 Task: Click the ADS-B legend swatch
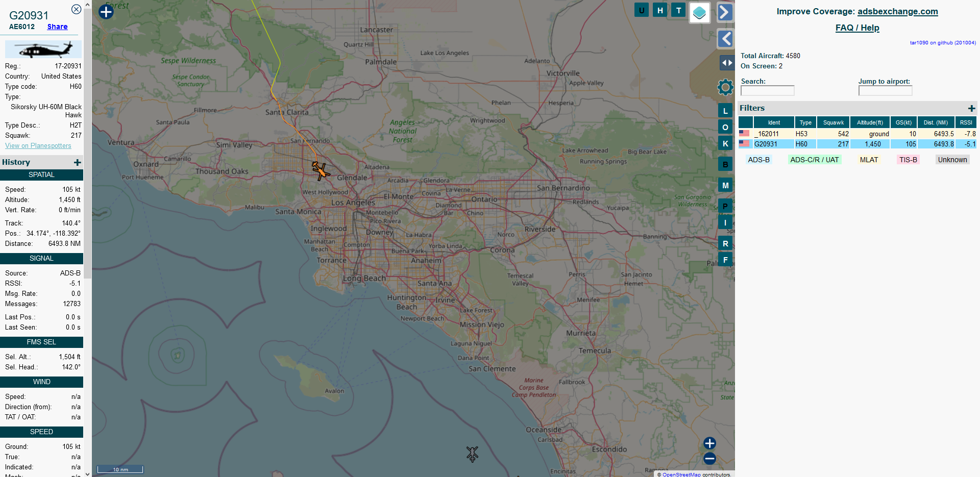(x=758, y=160)
